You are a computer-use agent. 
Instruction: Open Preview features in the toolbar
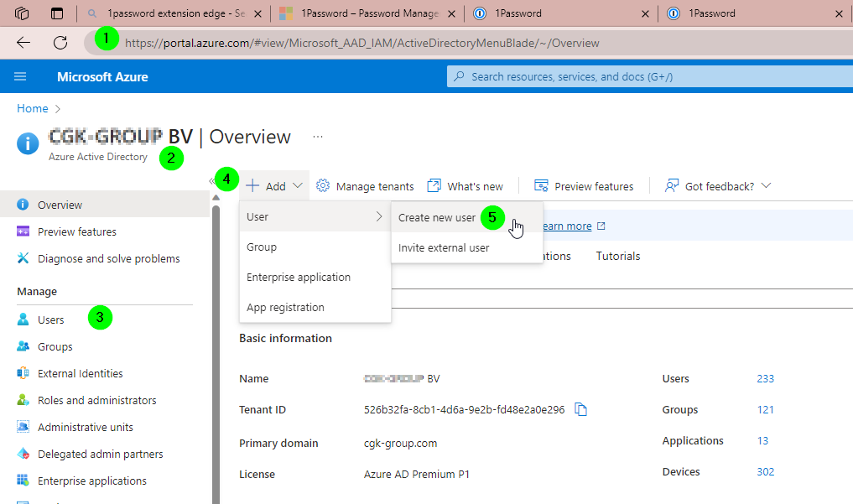(584, 186)
